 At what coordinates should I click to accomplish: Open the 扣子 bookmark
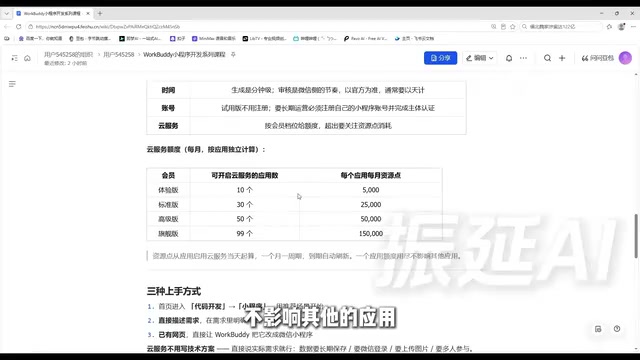[x=178, y=38]
